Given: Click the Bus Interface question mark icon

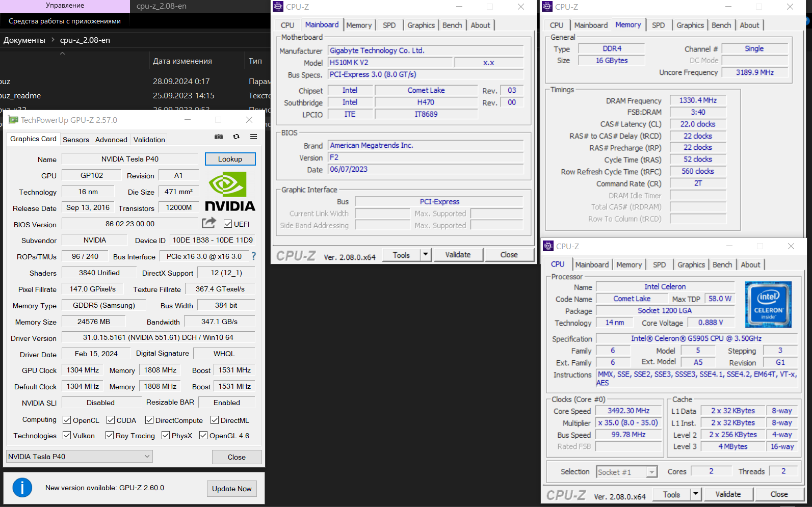Looking at the screenshot, I should (253, 256).
